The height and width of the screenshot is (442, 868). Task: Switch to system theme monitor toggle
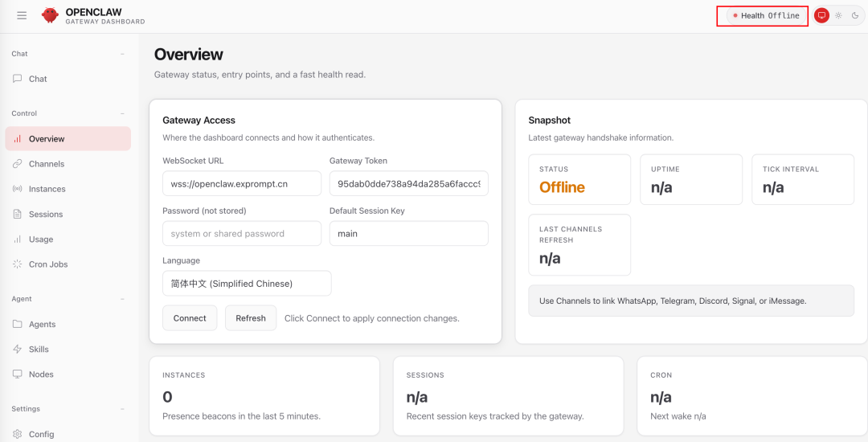tap(821, 15)
